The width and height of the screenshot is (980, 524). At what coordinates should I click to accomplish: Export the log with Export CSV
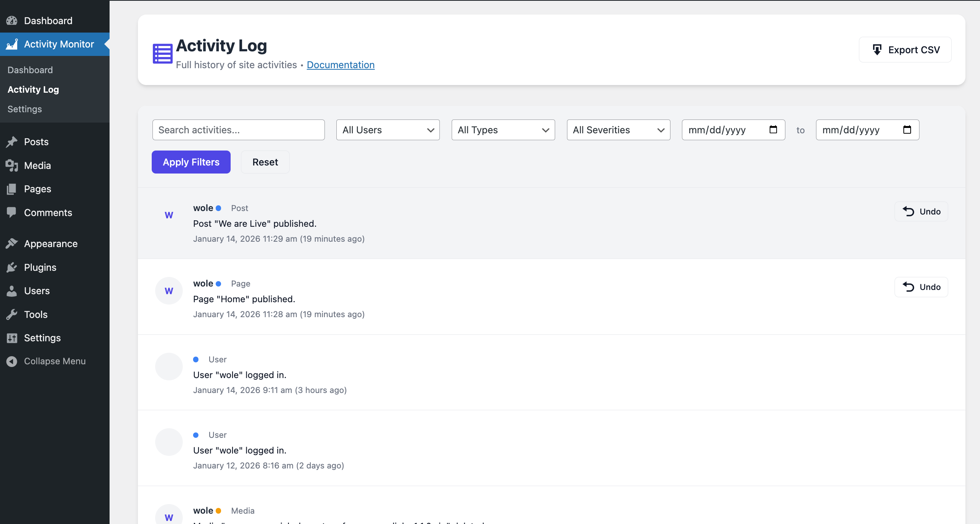(905, 50)
